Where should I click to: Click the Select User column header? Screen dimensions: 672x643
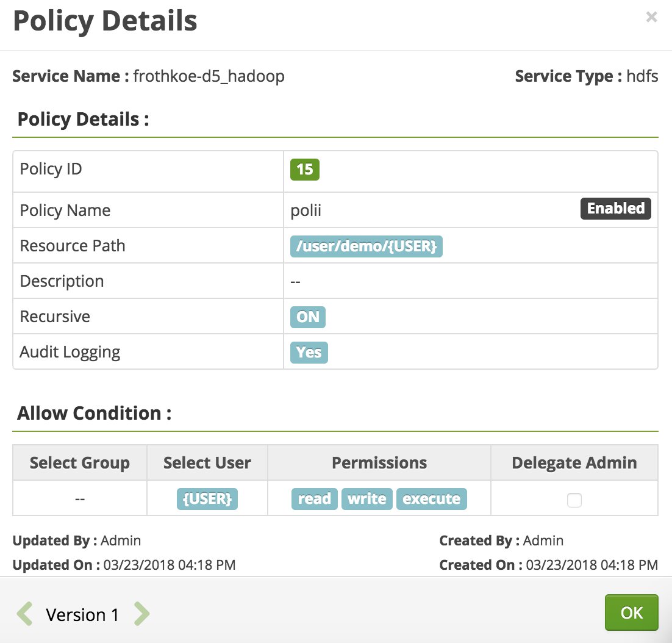(207, 463)
